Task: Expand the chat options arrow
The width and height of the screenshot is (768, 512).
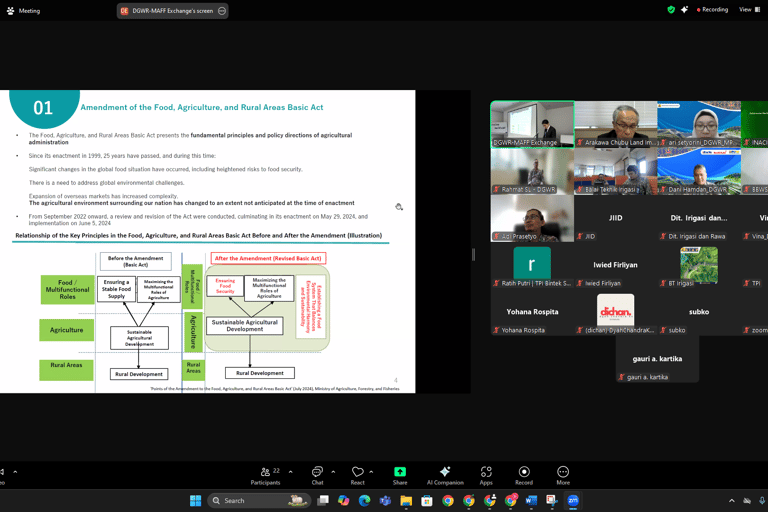Action: 333,472
